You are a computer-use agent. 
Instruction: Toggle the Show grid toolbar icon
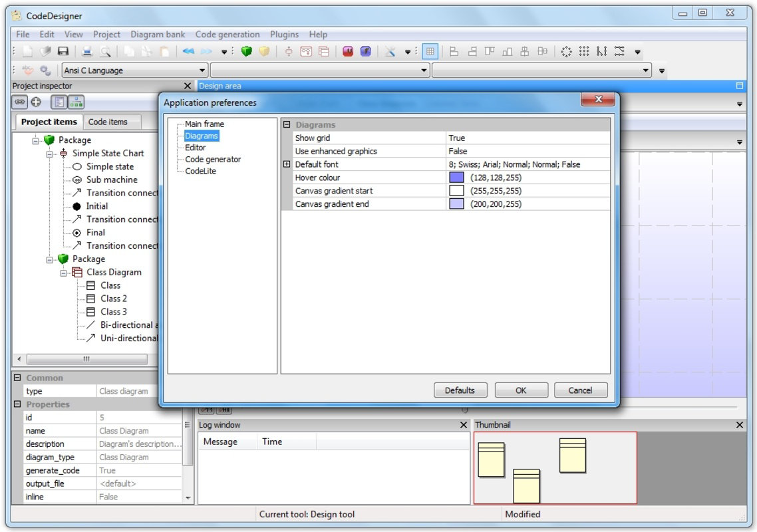[x=429, y=51]
